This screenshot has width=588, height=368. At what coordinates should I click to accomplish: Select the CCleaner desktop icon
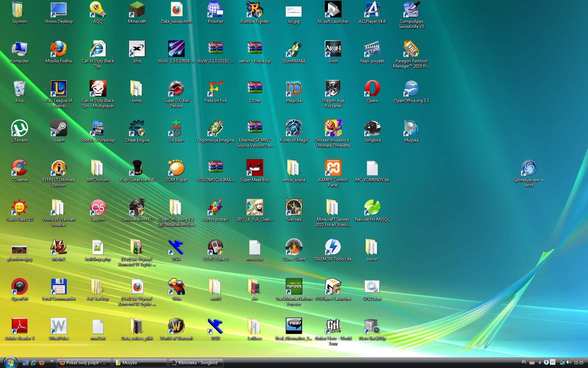coord(20,171)
